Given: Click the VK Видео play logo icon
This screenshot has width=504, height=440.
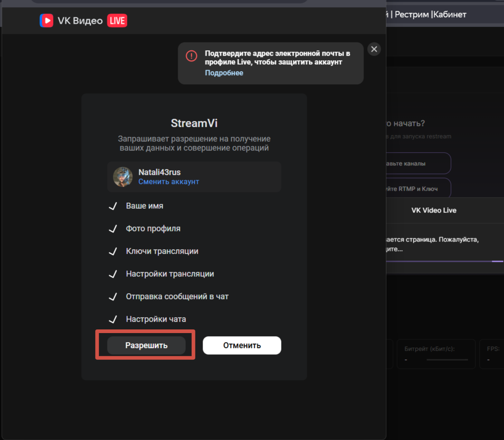Looking at the screenshot, I should (46, 20).
